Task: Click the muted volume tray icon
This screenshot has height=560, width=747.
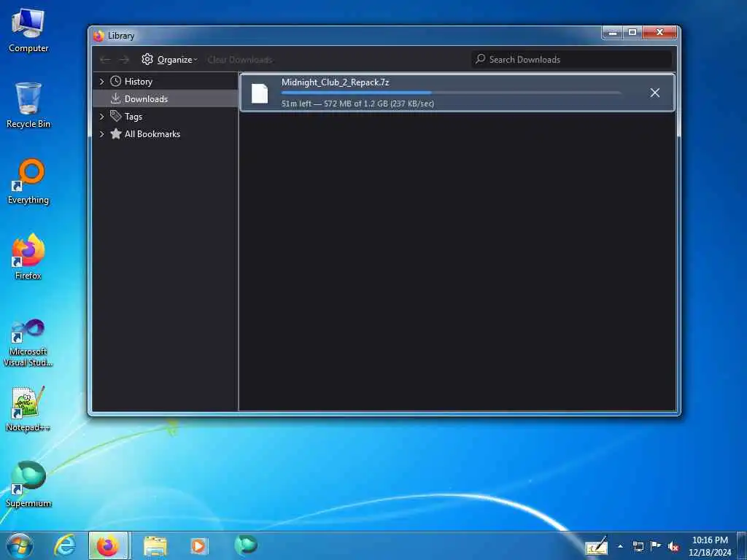Action: pos(673,547)
